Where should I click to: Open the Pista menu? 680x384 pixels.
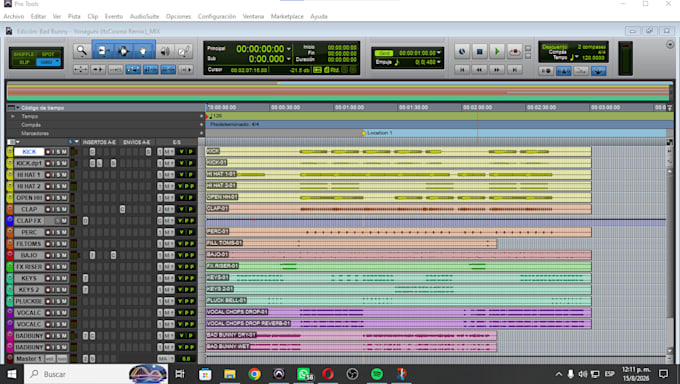point(74,16)
